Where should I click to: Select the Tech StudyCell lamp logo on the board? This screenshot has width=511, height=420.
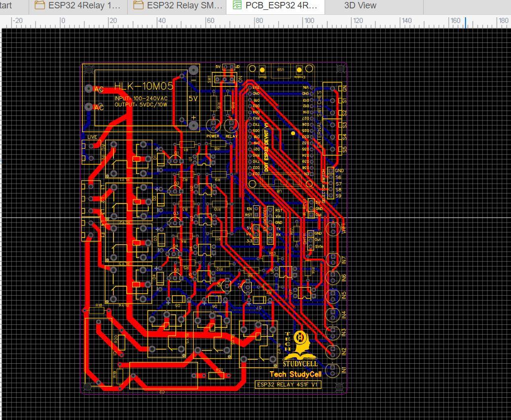[299, 343]
